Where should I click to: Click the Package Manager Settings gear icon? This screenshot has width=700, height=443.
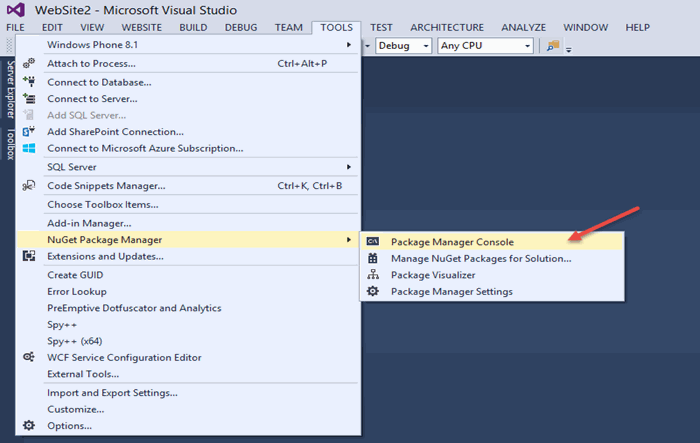[373, 291]
